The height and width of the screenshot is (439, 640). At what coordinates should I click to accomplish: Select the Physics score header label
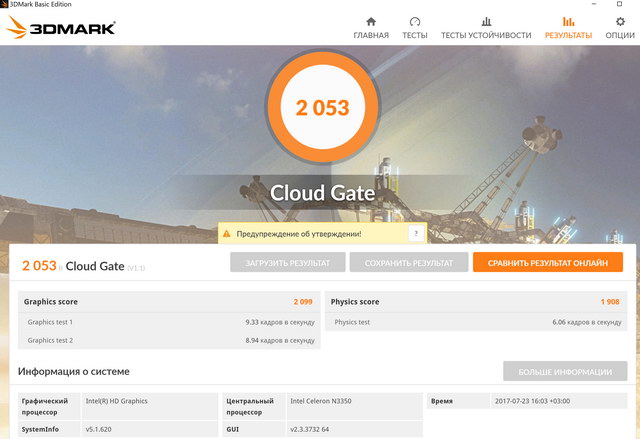tap(355, 302)
